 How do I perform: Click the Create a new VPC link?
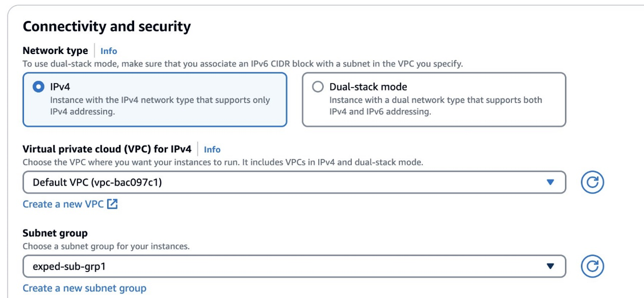pyautogui.click(x=63, y=204)
